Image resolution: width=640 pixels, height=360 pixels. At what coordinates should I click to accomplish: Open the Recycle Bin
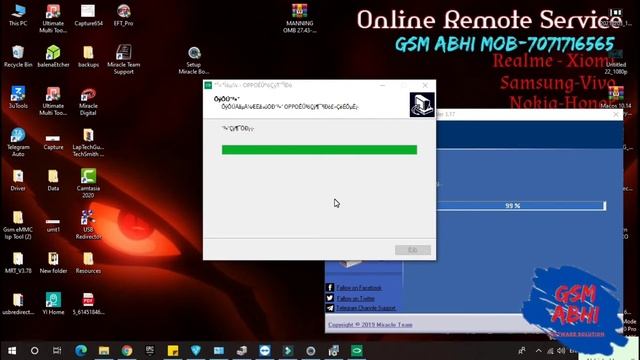tap(18, 56)
